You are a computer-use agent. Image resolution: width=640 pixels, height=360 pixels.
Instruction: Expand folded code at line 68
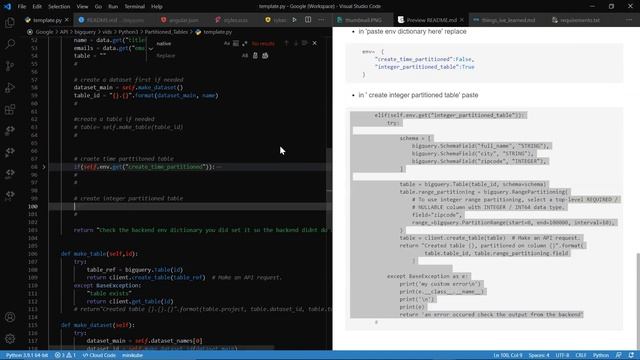coord(44,167)
